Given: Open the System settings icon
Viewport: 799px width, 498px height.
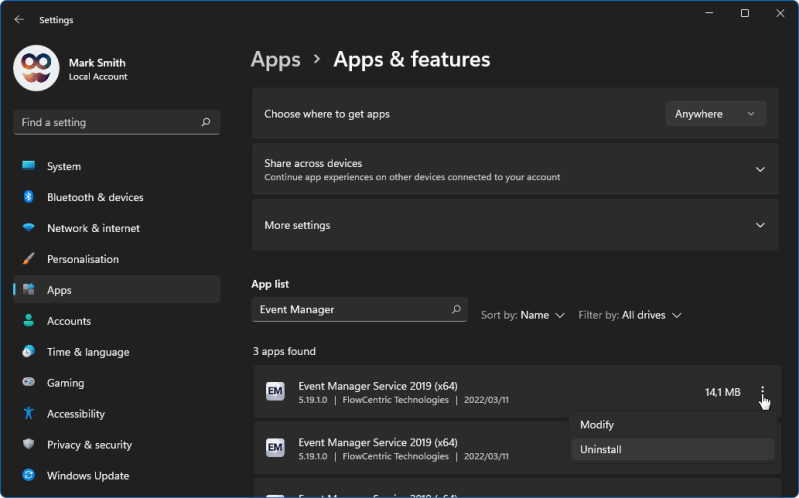Looking at the screenshot, I should point(29,166).
